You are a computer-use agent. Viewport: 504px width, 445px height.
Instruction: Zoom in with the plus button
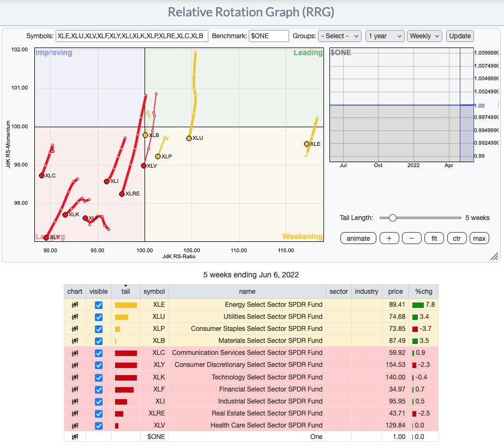click(389, 239)
